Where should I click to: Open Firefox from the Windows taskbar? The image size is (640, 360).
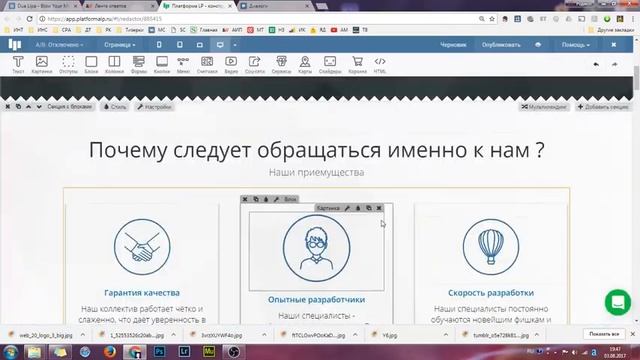pos(109,351)
